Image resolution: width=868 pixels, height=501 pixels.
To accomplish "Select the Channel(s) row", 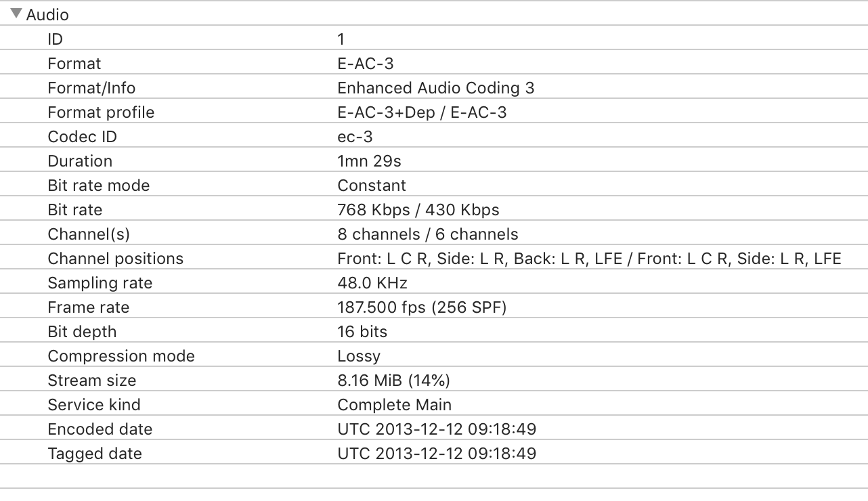I will [434, 234].
